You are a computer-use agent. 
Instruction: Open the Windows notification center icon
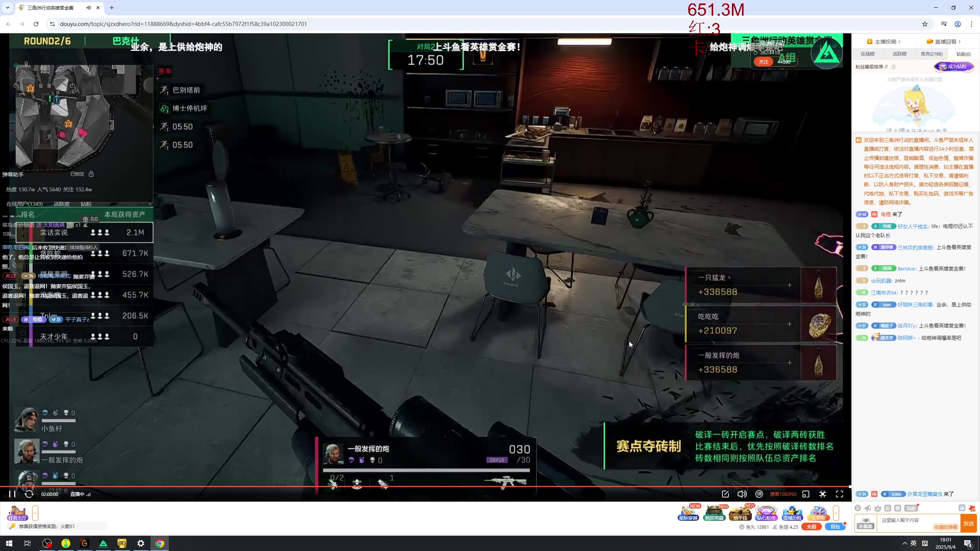(x=968, y=543)
